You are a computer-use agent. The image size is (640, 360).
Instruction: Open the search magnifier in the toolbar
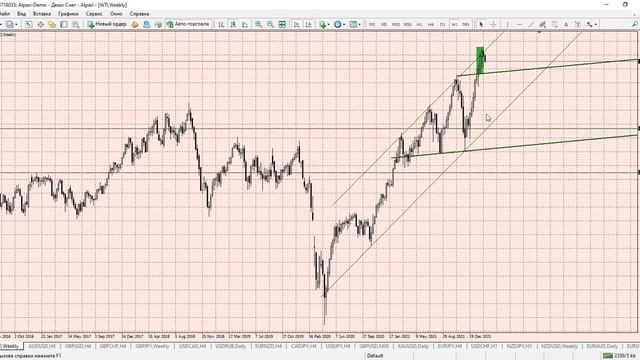[635, 24]
